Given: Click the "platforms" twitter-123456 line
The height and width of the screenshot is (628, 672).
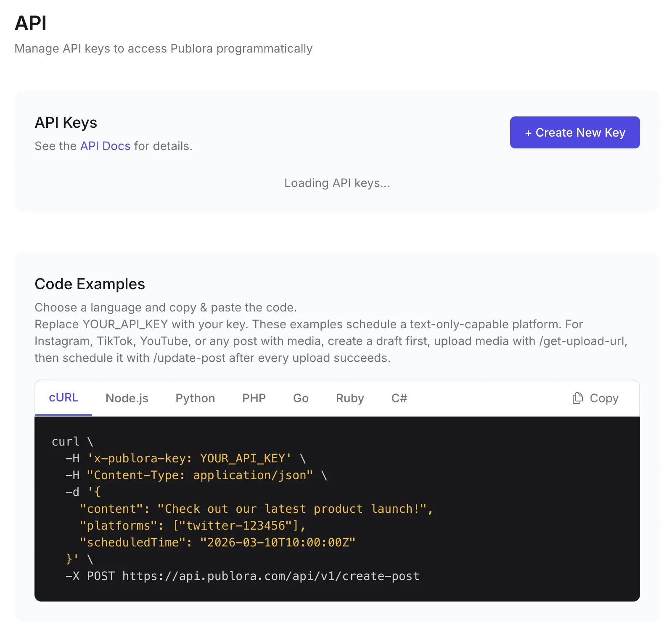Looking at the screenshot, I should click(x=192, y=525).
